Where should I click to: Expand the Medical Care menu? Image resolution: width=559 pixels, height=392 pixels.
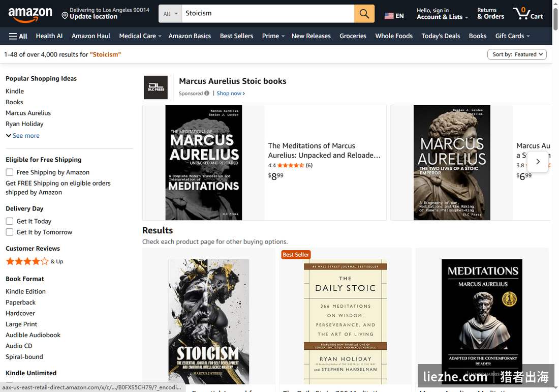point(140,36)
